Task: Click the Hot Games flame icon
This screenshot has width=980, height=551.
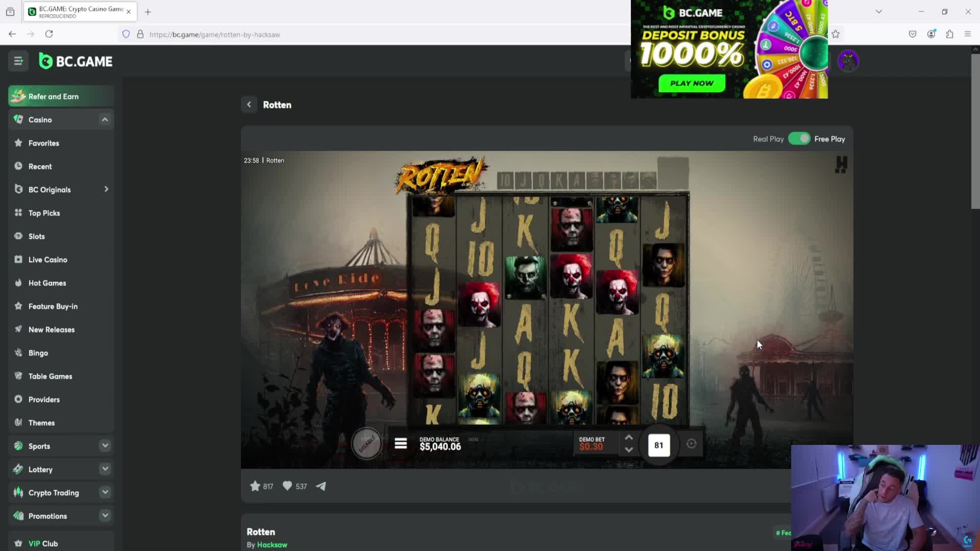Action: [x=18, y=283]
